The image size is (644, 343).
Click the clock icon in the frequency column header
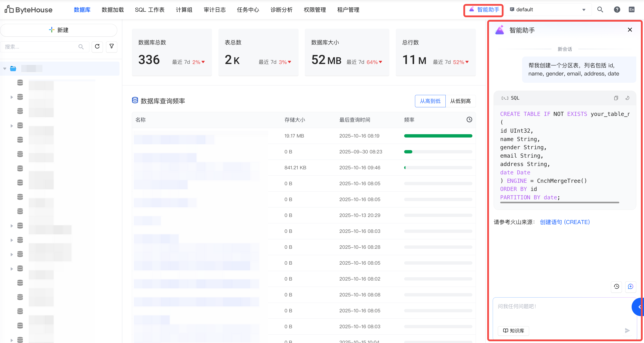click(x=469, y=120)
